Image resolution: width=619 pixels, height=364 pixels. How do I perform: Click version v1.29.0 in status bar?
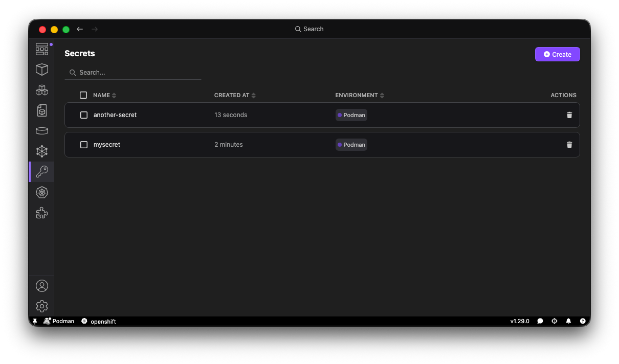[520, 321]
